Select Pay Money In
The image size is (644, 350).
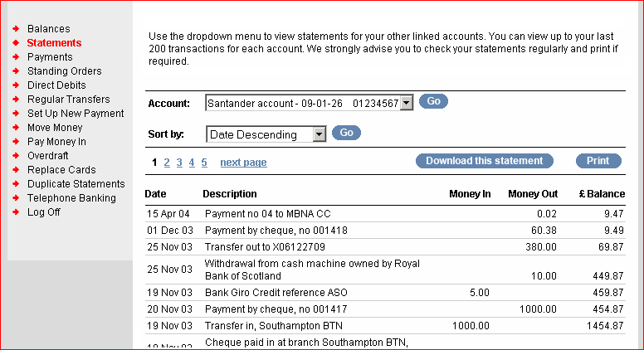click(56, 142)
